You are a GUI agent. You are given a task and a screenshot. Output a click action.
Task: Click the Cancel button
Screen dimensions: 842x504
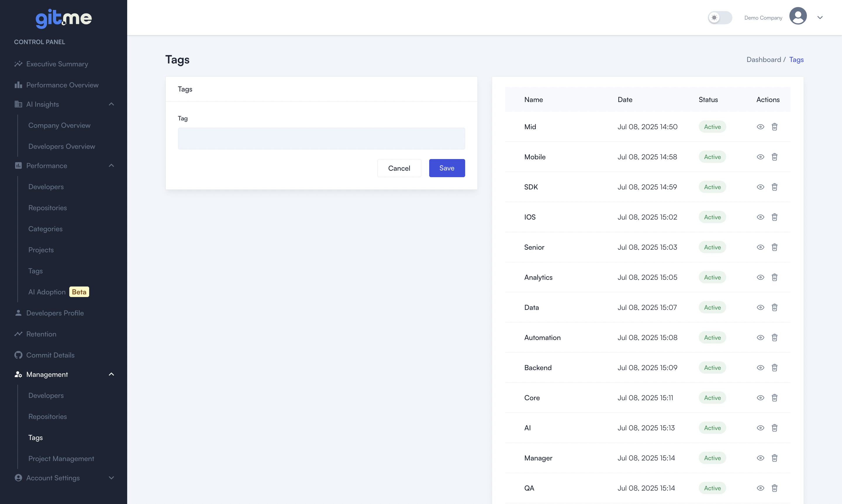click(399, 168)
